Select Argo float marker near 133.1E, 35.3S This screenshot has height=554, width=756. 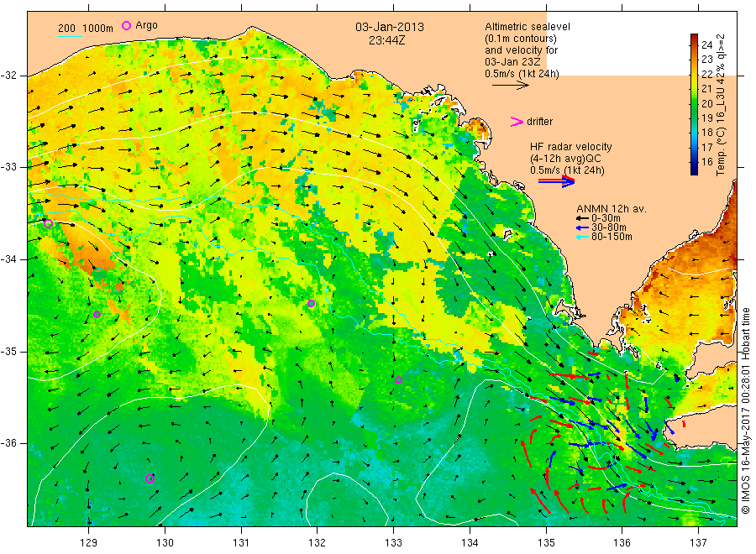click(398, 379)
